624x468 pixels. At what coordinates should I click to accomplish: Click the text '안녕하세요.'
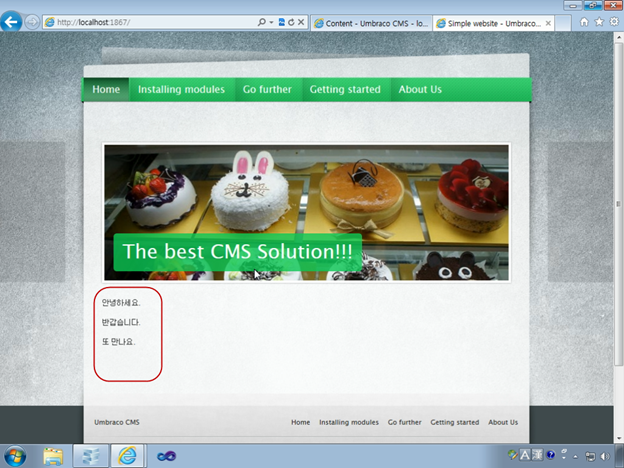(121, 302)
